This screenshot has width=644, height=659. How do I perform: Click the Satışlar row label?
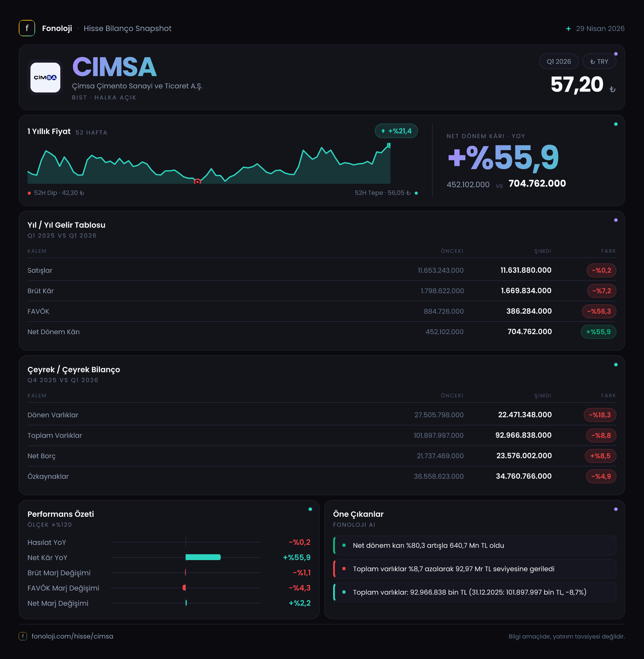tap(40, 270)
